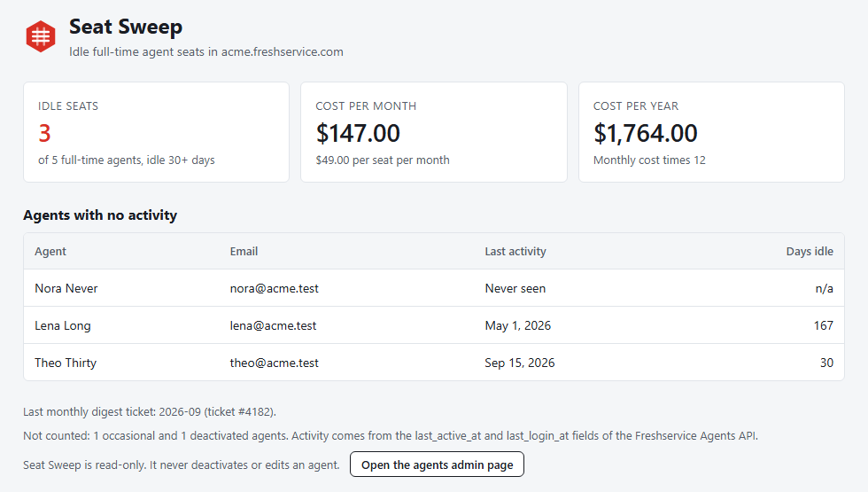Select the 'Seat Sweep is read-only' notice
The height and width of the screenshot is (492, 868).
[x=182, y=465]
